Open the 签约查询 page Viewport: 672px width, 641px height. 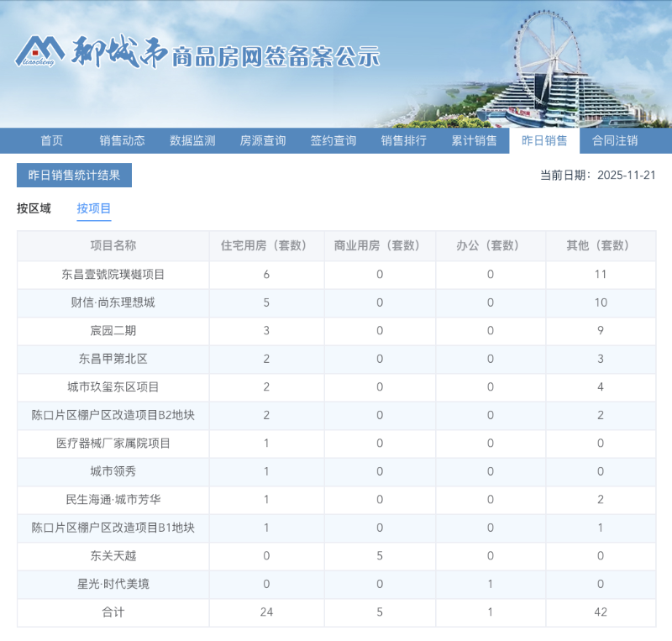pyautogui.click(x=333, y=140)
